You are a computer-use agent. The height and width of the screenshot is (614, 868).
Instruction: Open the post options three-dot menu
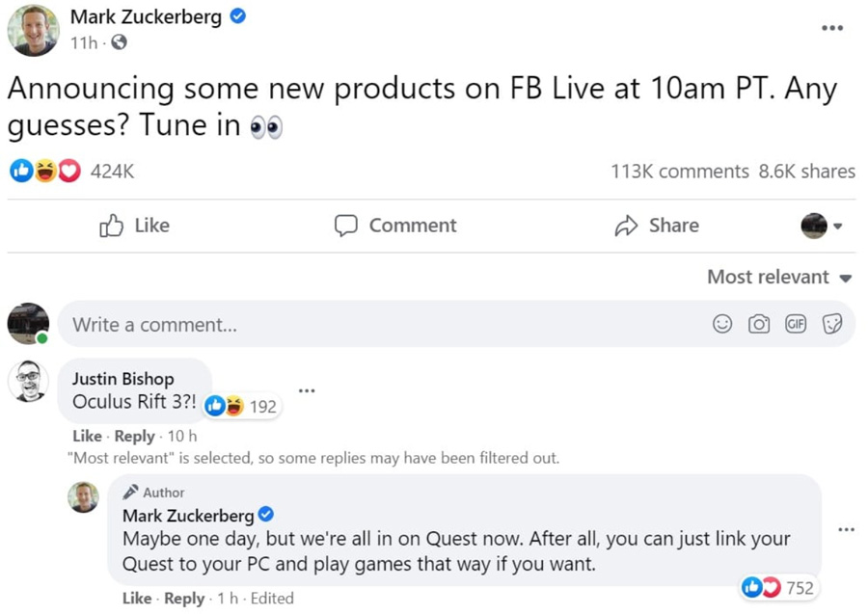click(x=831, y=28)
